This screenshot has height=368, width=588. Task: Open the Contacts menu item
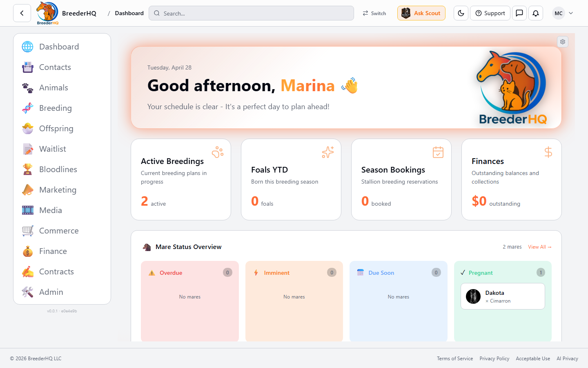pyautogui.click(x=62, y=67)
